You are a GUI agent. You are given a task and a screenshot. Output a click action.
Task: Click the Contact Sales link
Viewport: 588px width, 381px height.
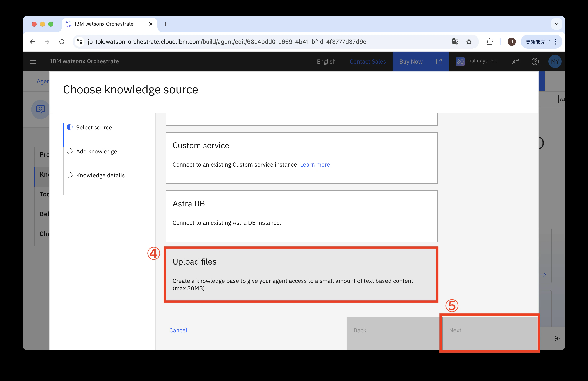(368, 61)
